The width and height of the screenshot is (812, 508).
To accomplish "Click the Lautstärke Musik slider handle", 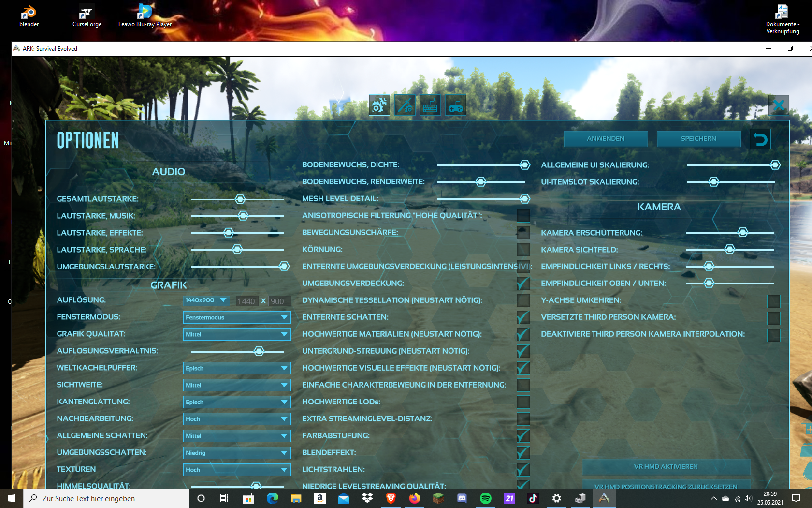I will (243, 216).
